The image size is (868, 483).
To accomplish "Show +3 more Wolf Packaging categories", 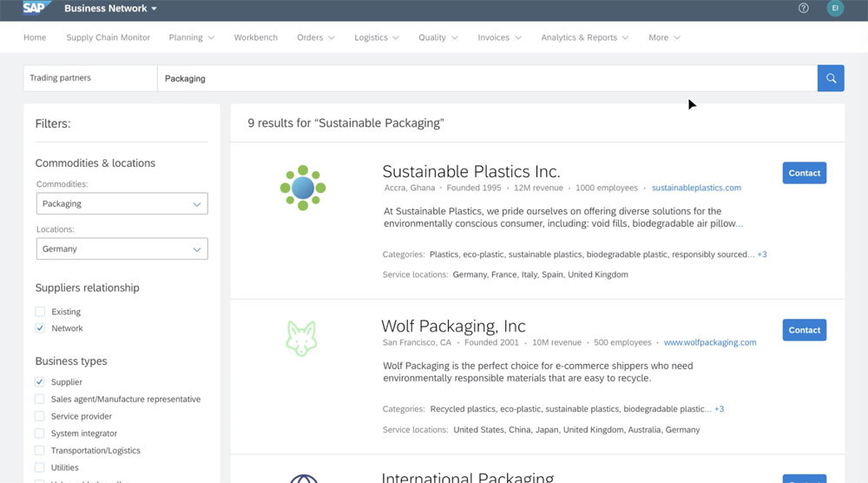I will [x=719, y=409].
